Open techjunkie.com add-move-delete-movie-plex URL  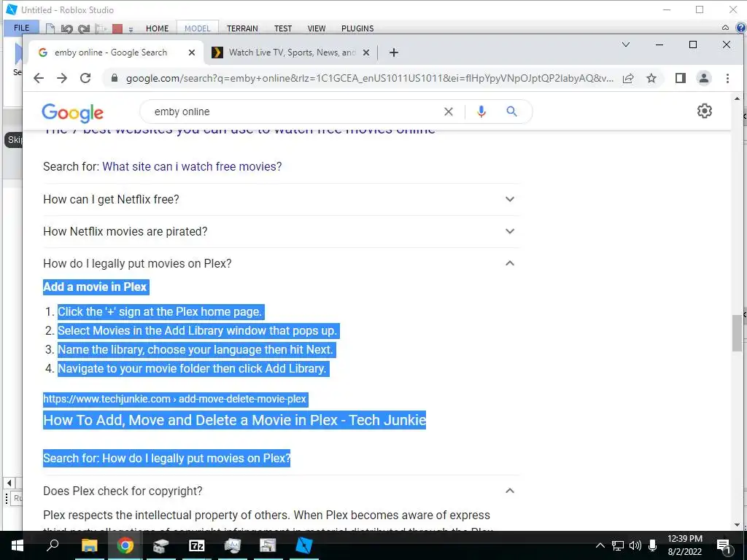(175, 399)
